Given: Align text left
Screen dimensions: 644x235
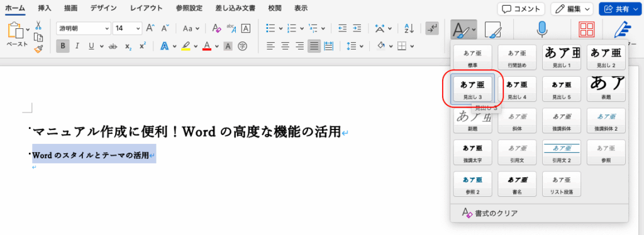Looking at the screenshot, I should (270, 46).
